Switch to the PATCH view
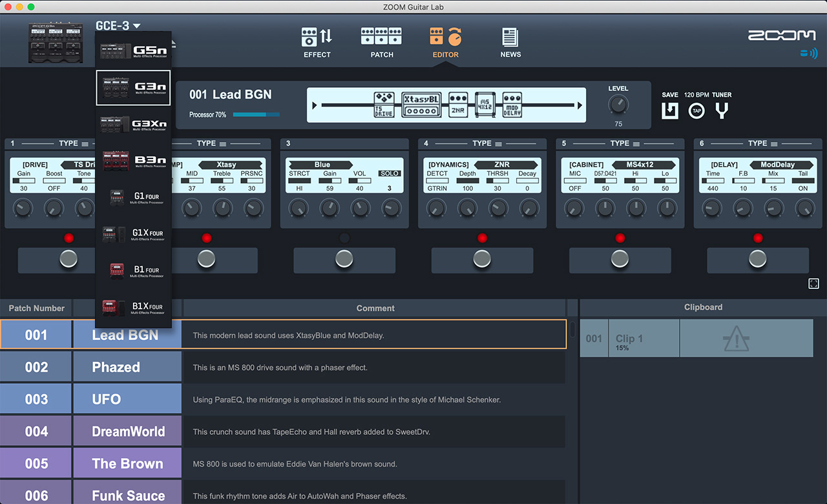The image size is (827, 504). point(381,43)
